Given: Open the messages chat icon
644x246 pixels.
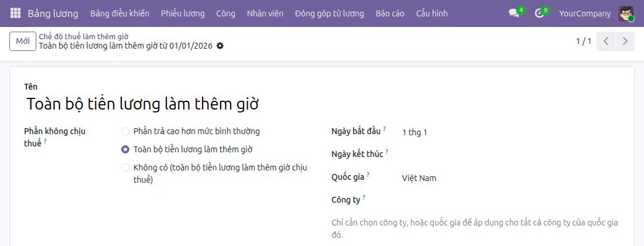Looking at the screenshot, I should [513, 13].
